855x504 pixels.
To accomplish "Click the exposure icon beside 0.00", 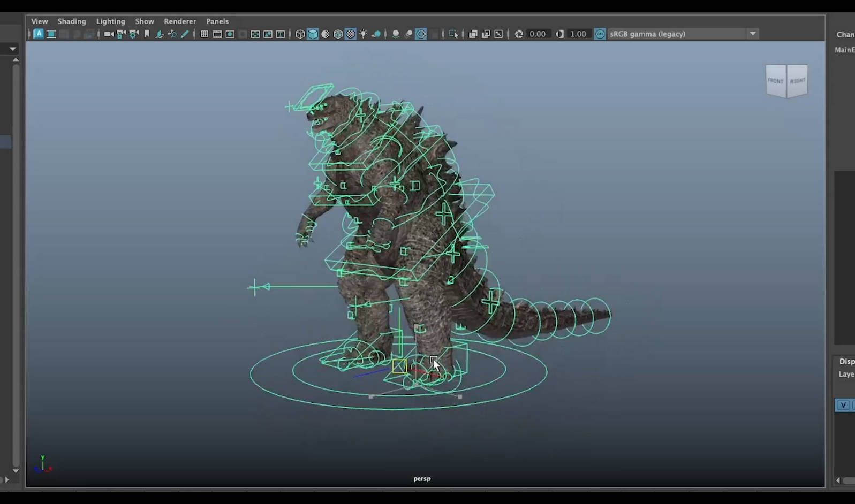I will 519,34.
